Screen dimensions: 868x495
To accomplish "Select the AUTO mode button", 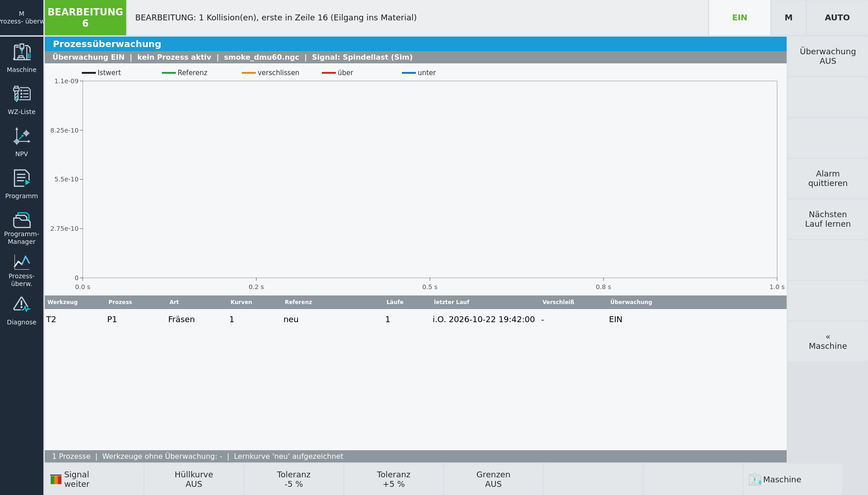I will point(837,18).
